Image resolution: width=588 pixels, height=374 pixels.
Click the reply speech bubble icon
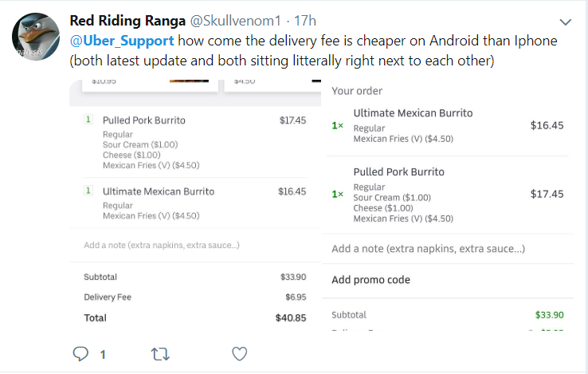(80, 354)
